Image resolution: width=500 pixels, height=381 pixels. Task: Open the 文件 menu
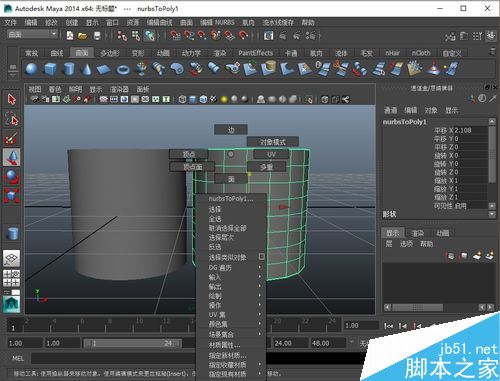tap(10, 22)
